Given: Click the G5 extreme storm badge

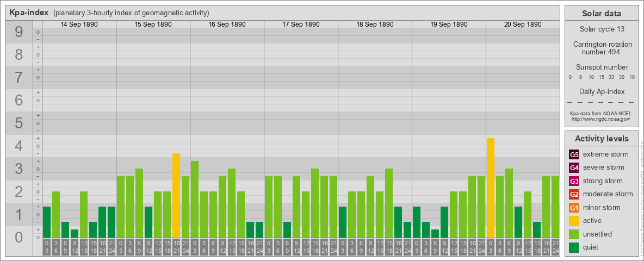Looking at the screenshot, I should (574, 154).
